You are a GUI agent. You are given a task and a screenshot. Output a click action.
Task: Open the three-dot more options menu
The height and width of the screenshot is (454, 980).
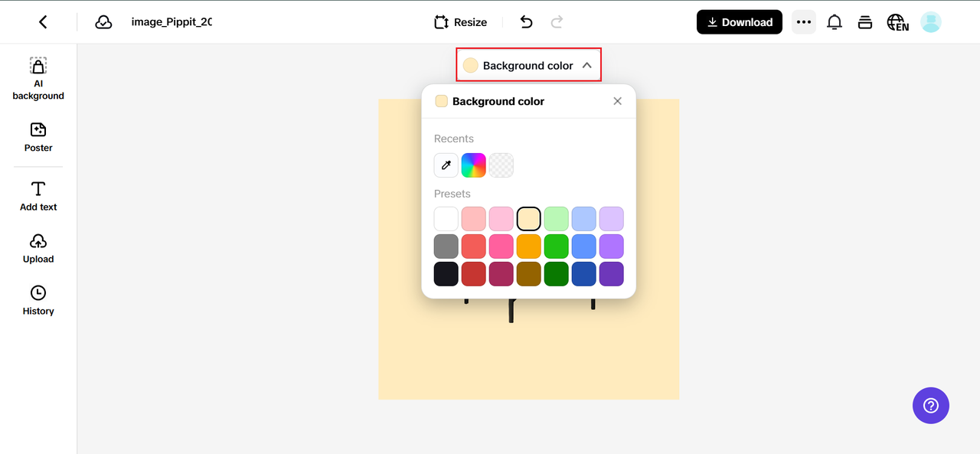(x=803, y=22)
